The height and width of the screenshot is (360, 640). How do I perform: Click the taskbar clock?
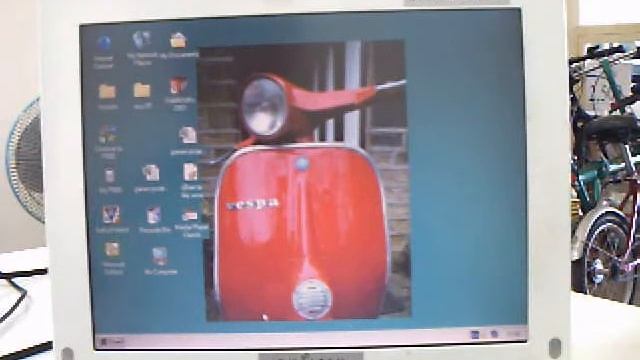pyautogui.click(x=514, y=334)
